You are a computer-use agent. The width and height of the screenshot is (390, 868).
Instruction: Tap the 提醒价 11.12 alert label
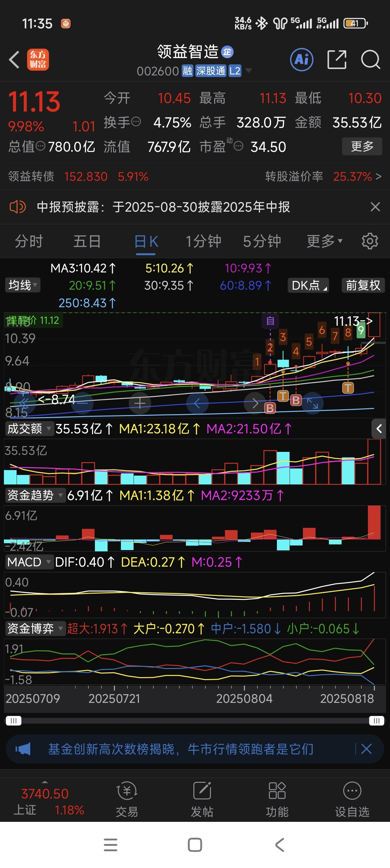[33, 321]
